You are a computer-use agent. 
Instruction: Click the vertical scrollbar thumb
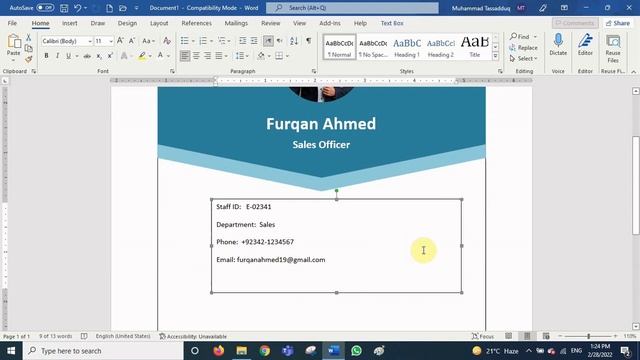[x=636, y=186]
